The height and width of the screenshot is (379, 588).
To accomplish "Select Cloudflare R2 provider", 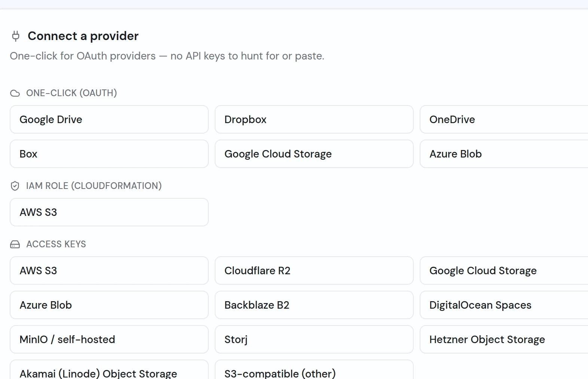I will (x=314, y=271).
